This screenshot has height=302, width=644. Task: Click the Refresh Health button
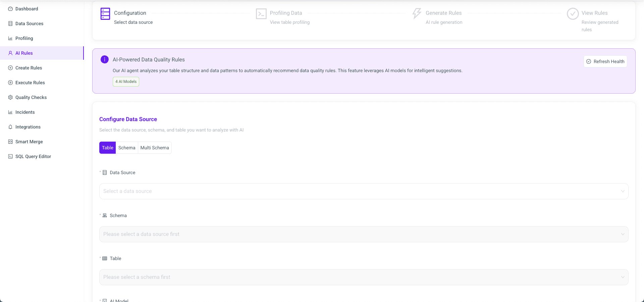click(x=605, y=61)
